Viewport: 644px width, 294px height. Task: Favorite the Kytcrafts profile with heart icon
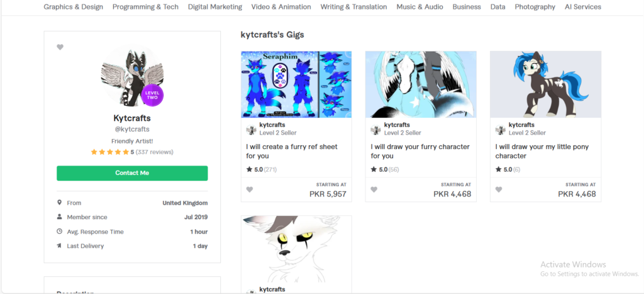(x=60, y=47)
